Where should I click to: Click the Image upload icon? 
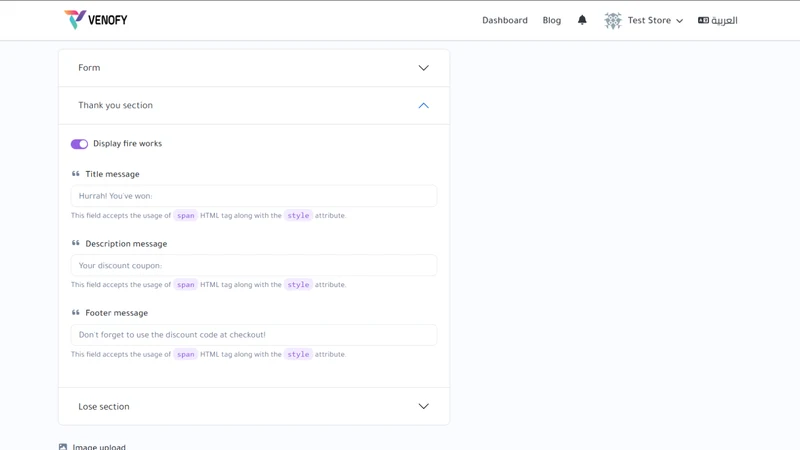click(x=63, y=447)
